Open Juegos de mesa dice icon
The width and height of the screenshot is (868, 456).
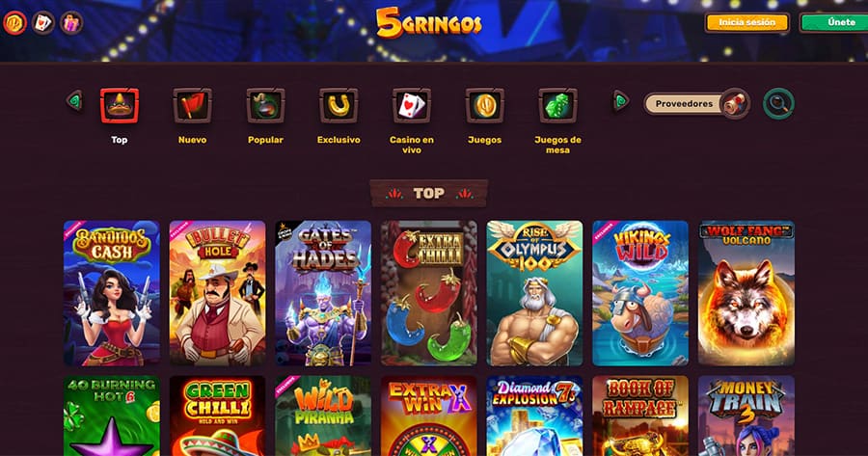[557, 105]
